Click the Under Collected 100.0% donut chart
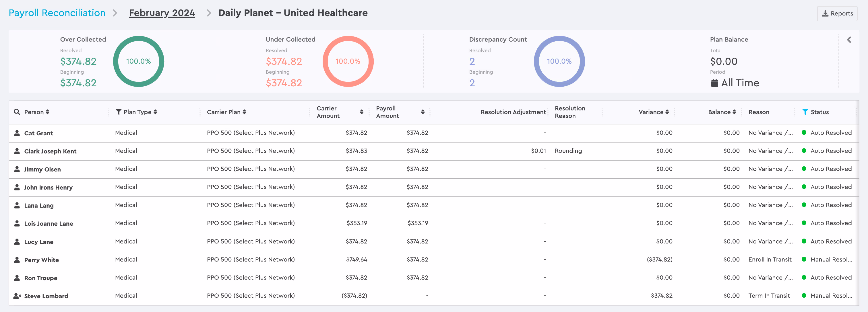Viewport: 868px width, 312px height. point(348,61)
